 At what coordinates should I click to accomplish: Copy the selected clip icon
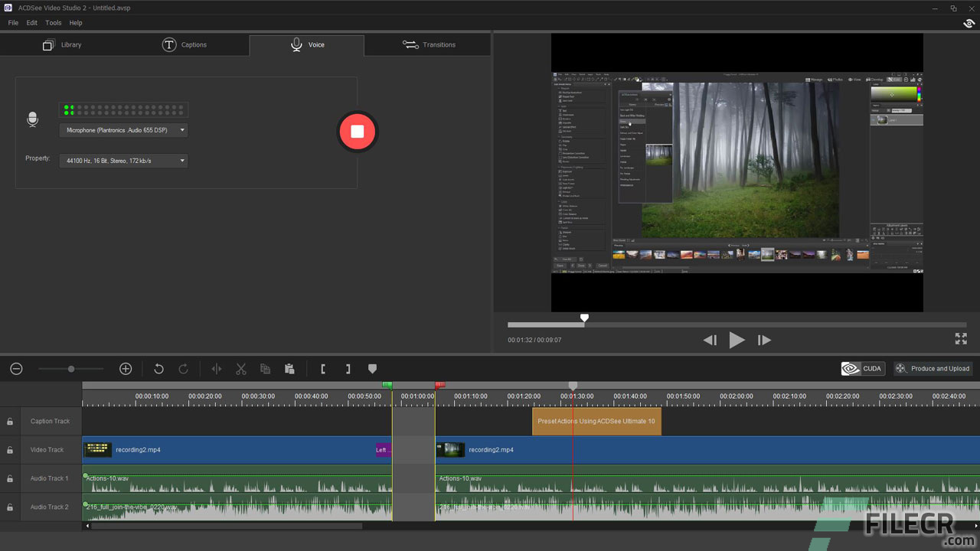point(266,369)
